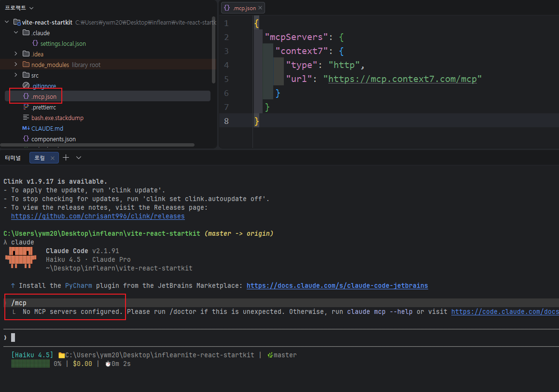Click the .prettierrc file icon
The width and height of the screenshot is (559, 392).
[x=26, y=107]
